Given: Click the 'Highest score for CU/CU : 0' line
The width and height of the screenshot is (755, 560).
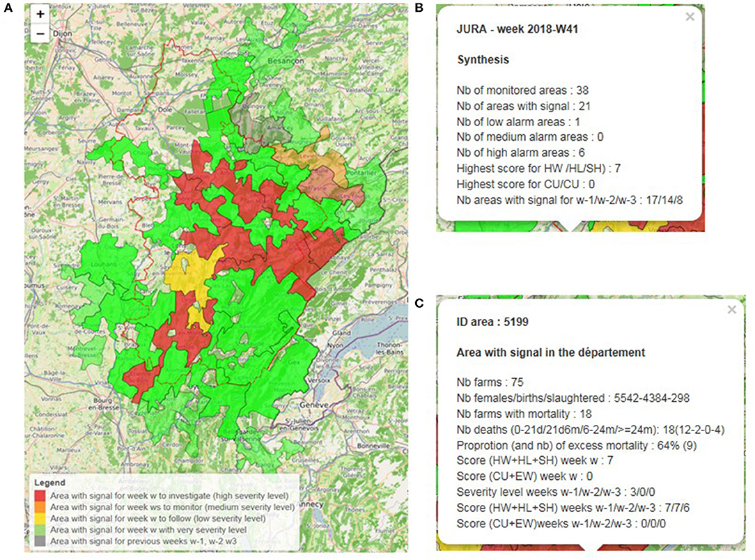Looking at the screenshot, I should click(x=525, y=185).
